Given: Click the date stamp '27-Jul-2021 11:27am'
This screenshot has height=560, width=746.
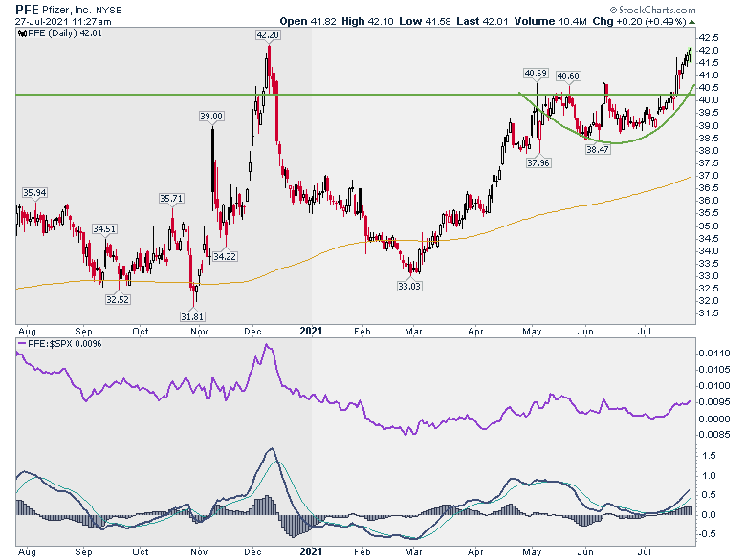Looking at the screenshot, I should [63, 22].
